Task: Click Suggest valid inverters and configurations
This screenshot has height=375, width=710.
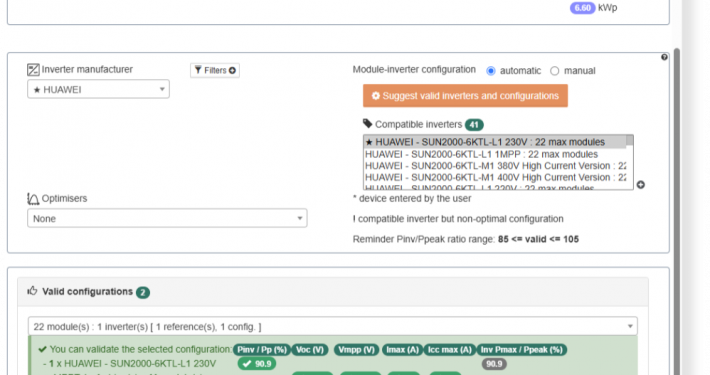Action: click(x=465, y=96)
